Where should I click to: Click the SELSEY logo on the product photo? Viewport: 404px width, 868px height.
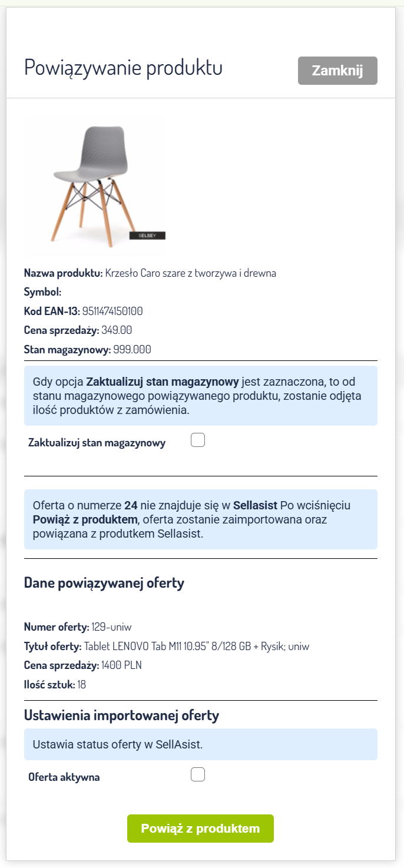click(147, 235)
